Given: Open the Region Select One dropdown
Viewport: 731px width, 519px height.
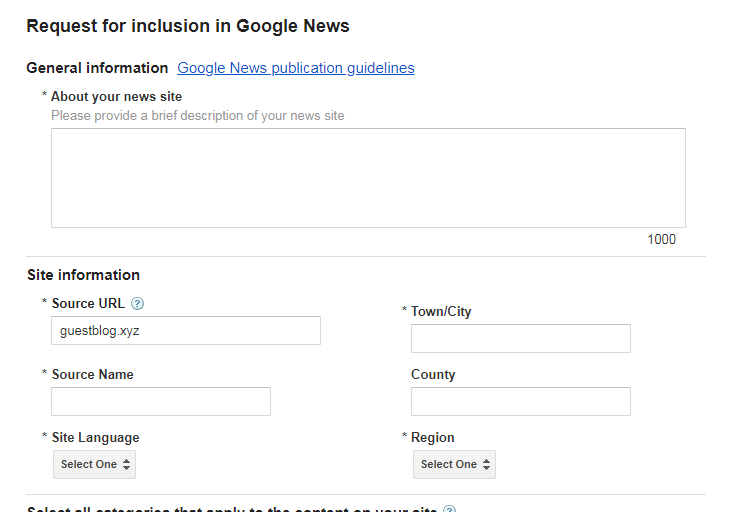Looking at the screenshot, I should (455, 464).
